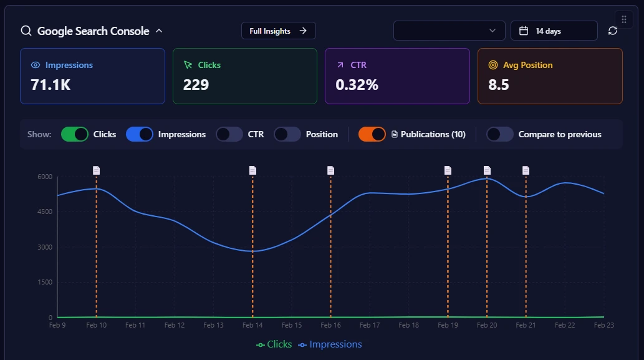Viewport: 644px width, 360px height.
Task: Enable the Position toggle
Action: [287, 134]
